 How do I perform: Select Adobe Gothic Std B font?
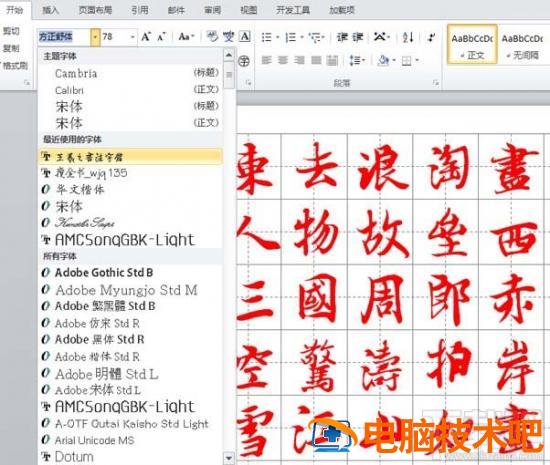[x=130, y=272]
